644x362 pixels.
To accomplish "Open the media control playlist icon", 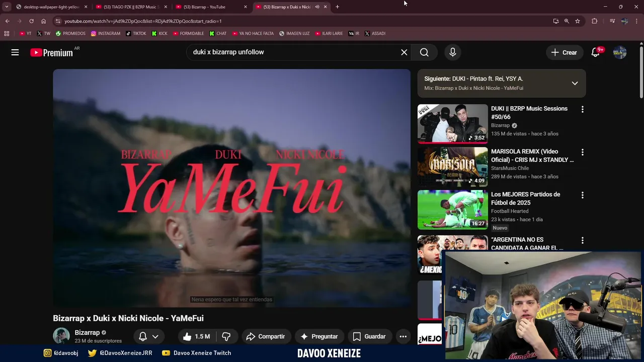I will (x=612, y=21).
